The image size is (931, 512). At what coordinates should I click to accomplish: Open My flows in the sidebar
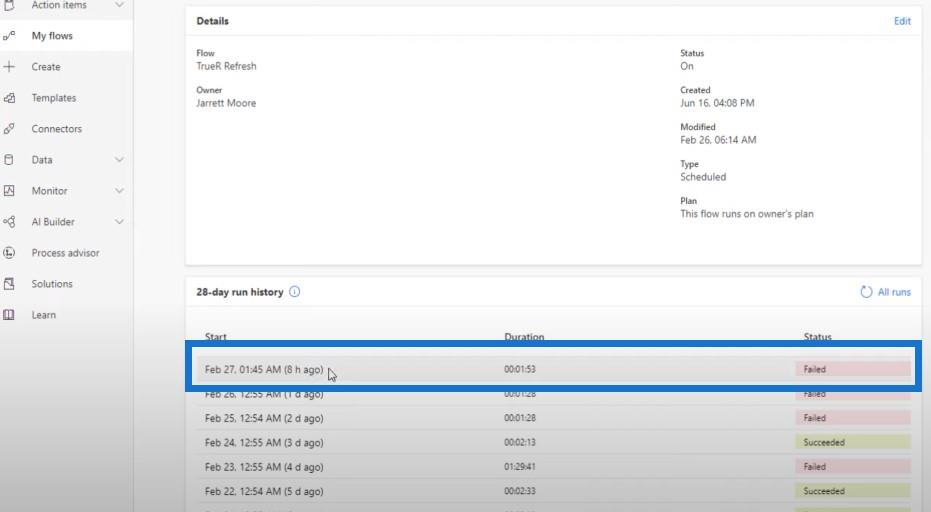click(52, 36)
